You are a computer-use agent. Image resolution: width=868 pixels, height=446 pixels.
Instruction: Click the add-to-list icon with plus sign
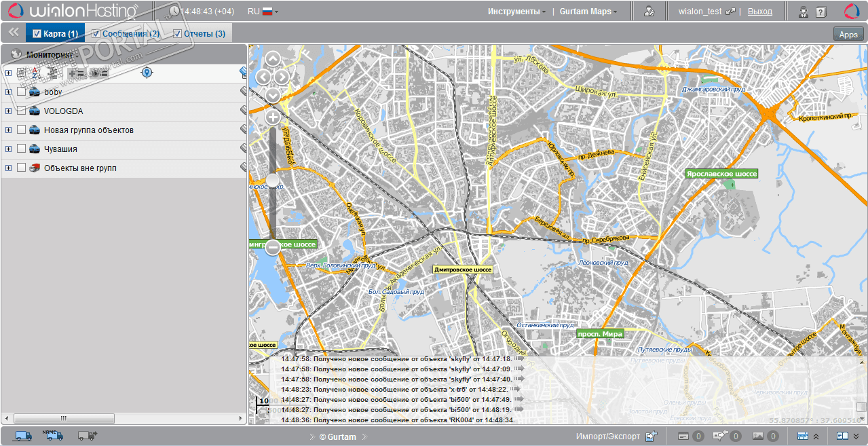pos(76,73)
